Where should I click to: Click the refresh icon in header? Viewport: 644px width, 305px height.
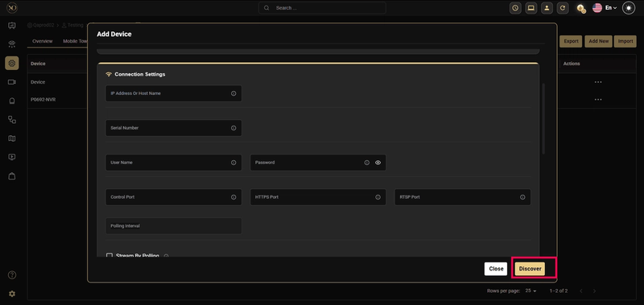(x=563, y=8)
